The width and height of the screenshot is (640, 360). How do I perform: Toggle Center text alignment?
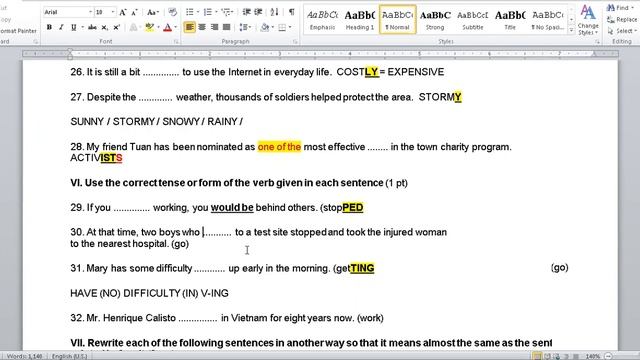coord(202,27)
